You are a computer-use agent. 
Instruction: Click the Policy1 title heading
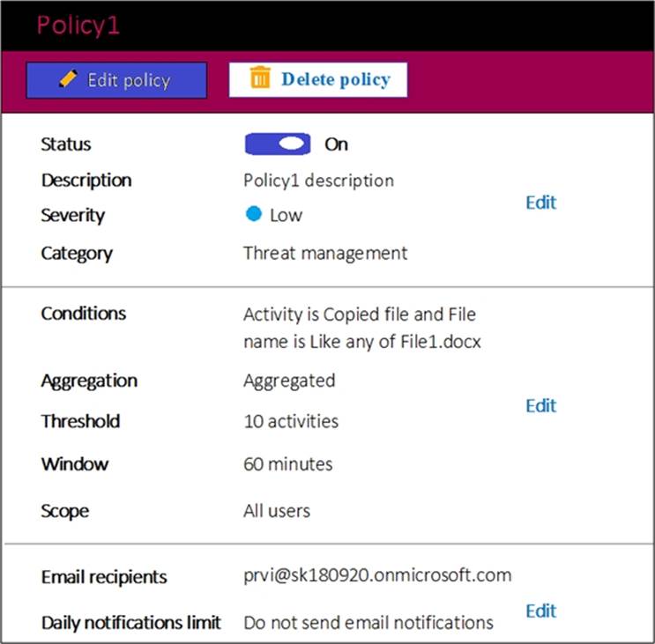pyautogui.click(x=78, y=25)
